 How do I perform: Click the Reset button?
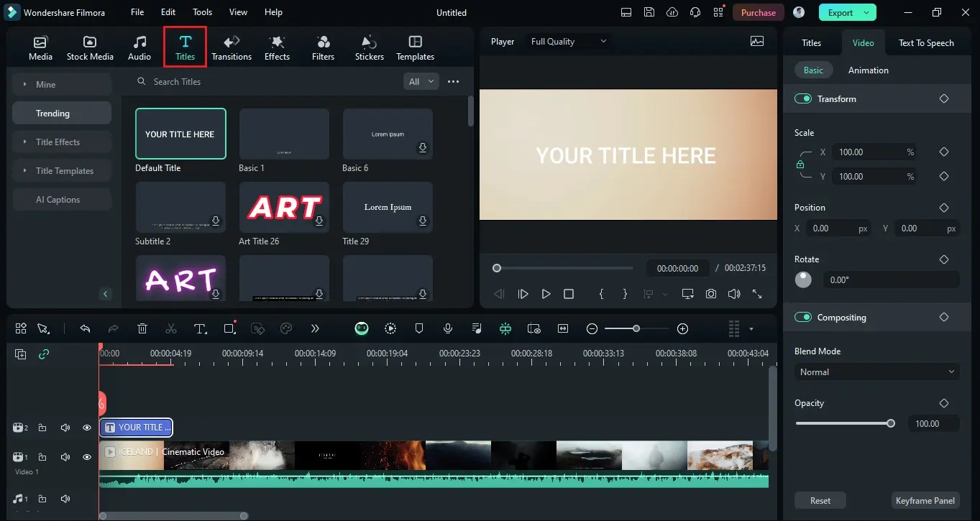coord(820,500)
